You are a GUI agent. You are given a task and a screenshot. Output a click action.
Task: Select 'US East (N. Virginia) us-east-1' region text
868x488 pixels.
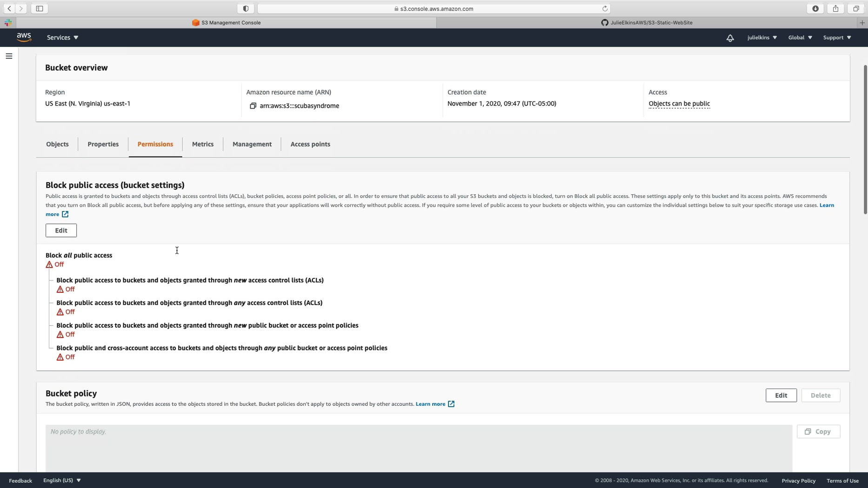(x=87, y=104)
